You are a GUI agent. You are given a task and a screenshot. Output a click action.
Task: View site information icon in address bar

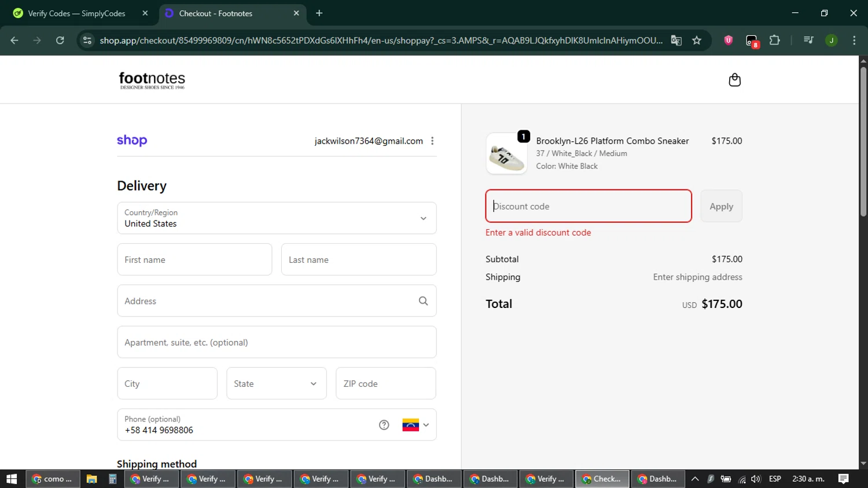click(87, 40)
